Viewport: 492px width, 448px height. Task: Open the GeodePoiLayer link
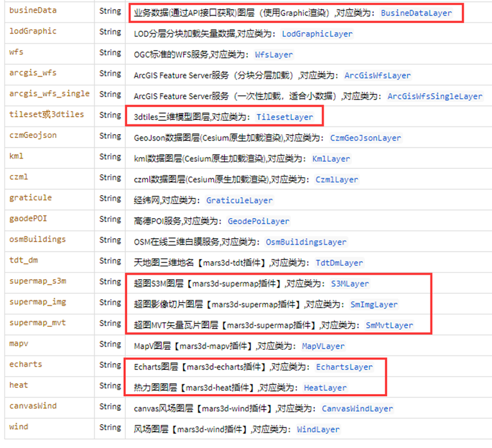pos(258,221)
